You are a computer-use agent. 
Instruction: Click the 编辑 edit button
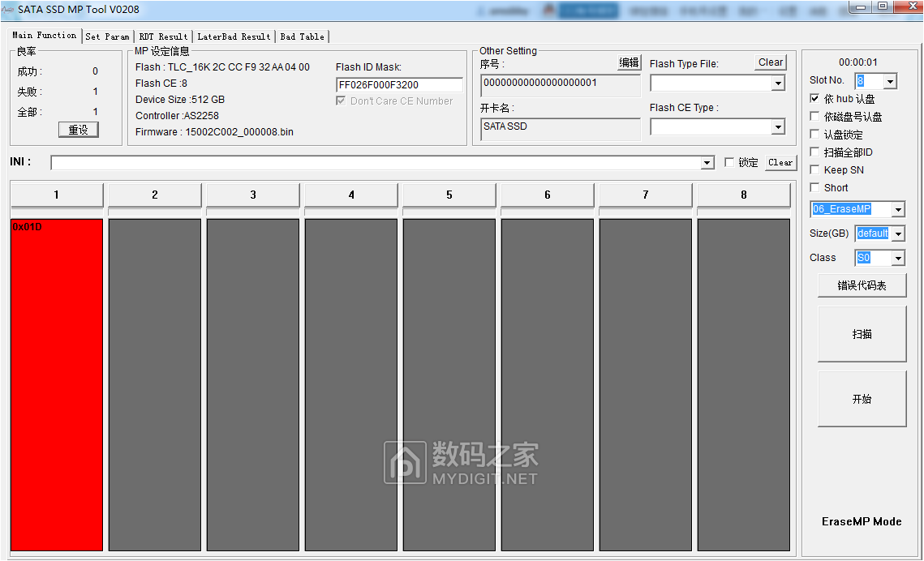[x=629, y=62]
